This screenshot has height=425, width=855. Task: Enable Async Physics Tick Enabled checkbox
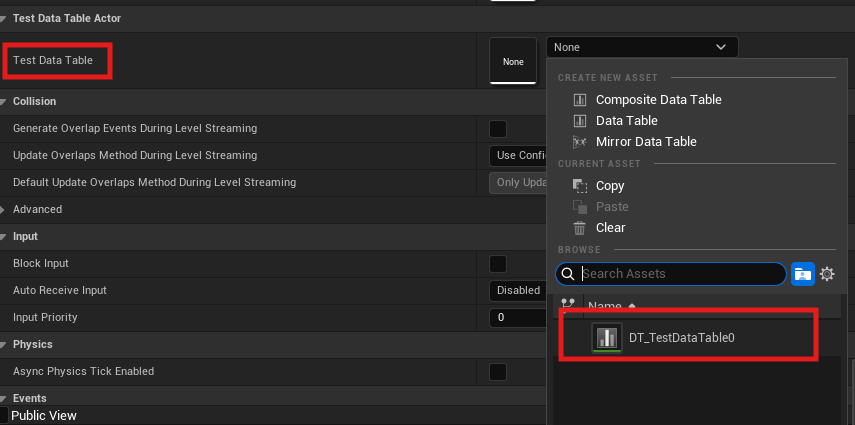point(497,372)
